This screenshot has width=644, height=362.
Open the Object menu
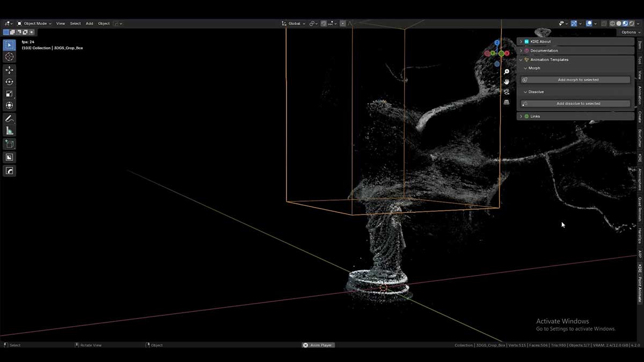(x=104, y=23)
